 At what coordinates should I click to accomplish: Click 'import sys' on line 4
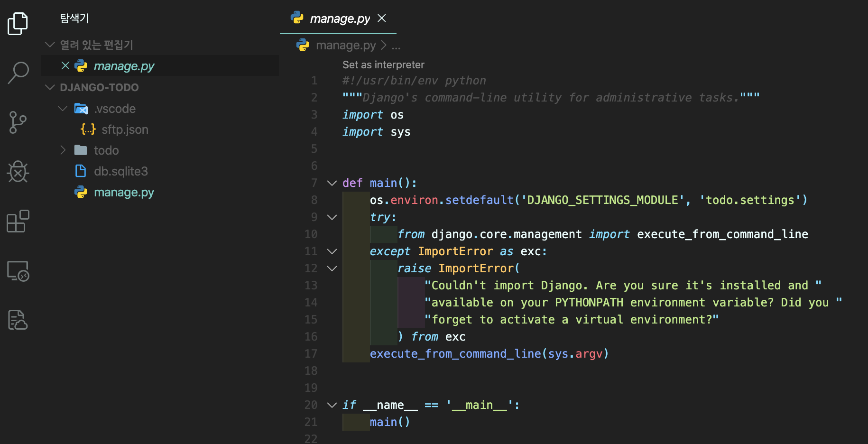(x=377, y=132)
